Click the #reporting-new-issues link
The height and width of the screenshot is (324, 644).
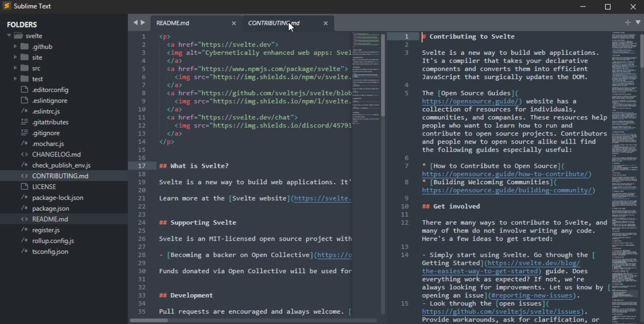532,295
